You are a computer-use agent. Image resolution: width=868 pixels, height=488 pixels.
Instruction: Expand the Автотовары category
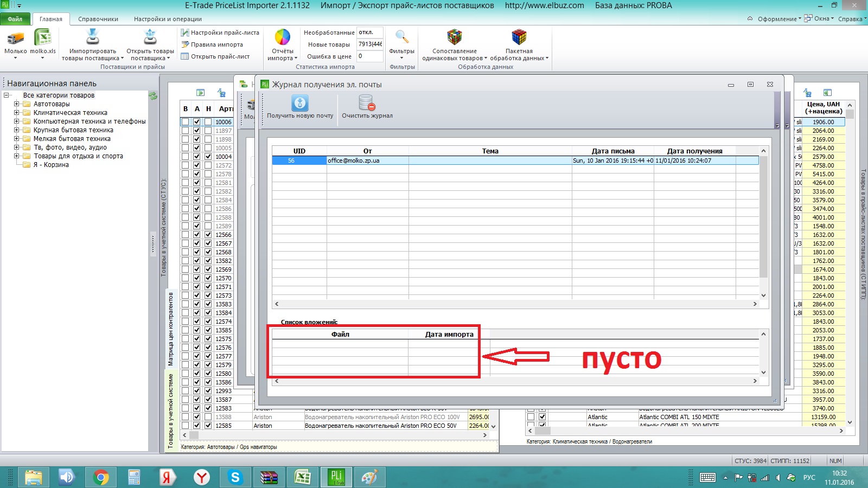coord(17,104)
